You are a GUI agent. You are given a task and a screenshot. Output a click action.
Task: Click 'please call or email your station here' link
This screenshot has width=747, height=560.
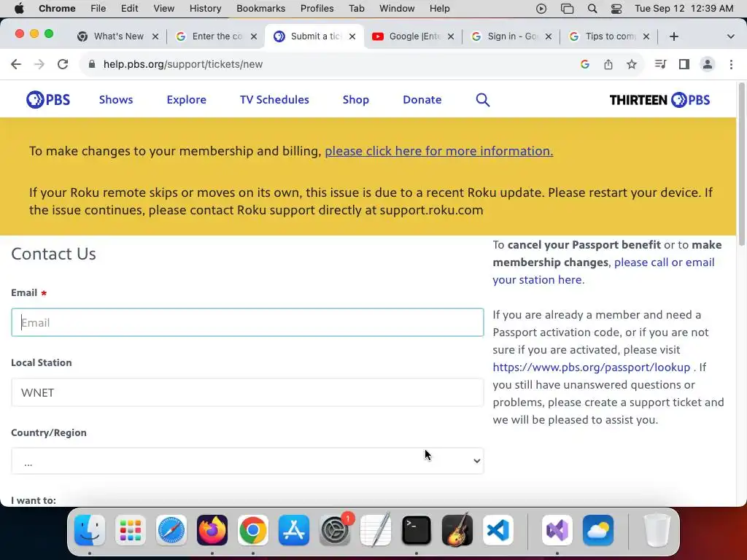pos(603,271)
